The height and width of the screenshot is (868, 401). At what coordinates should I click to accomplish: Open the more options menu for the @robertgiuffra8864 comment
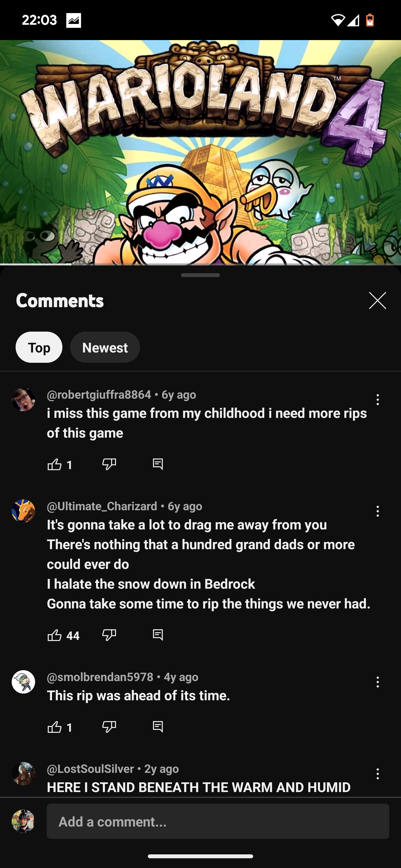tap(378, 400)
